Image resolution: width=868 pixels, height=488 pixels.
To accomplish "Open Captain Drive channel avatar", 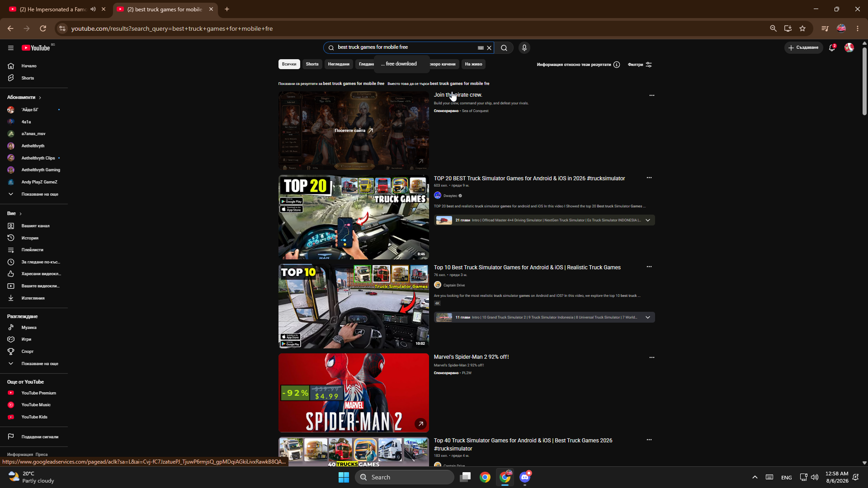I will tap(438, 285).
